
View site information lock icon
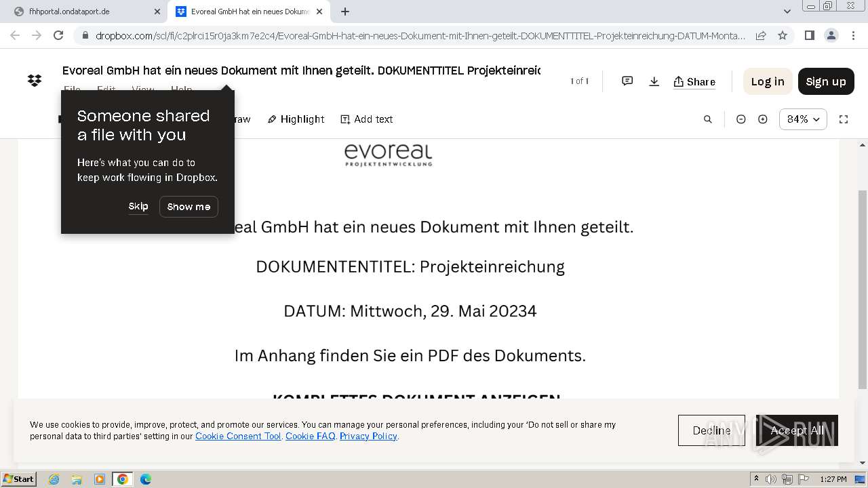85,36
